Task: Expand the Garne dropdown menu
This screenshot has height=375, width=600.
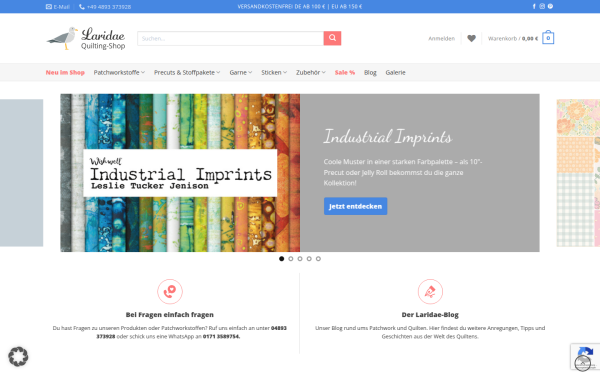Action: [x=241, y=72]
